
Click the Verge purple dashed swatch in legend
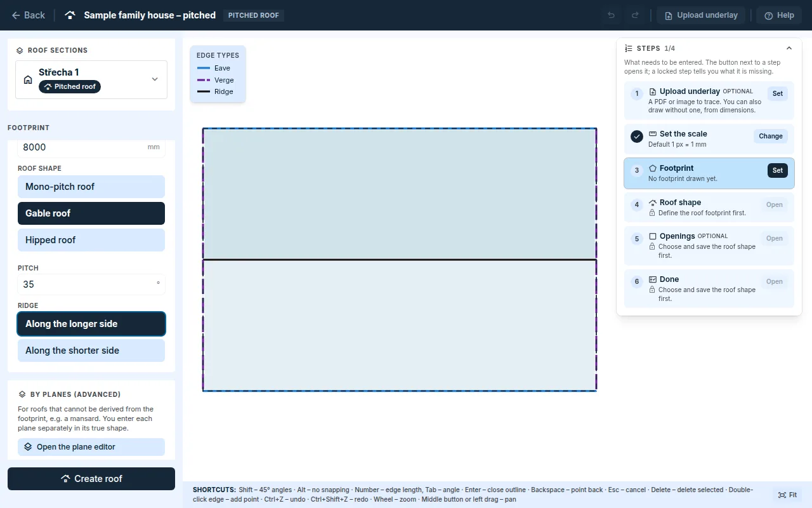point(203,80)
